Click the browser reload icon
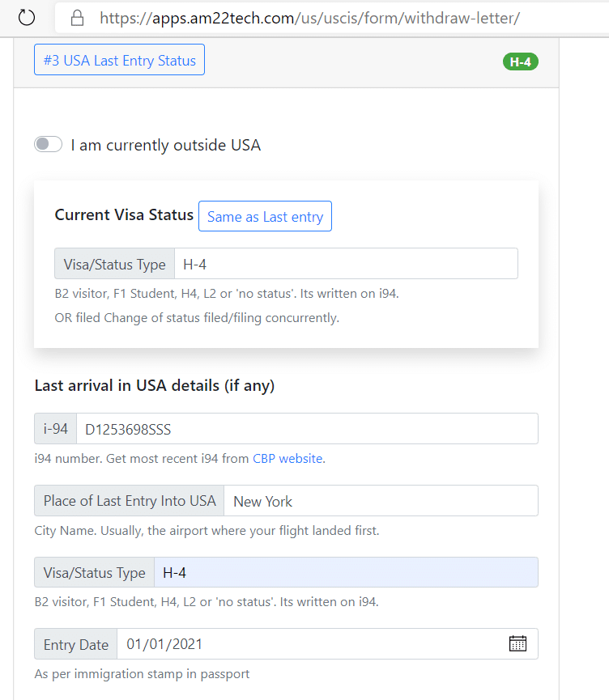Viewport: 609px width, 700px height. click(27, 18)
